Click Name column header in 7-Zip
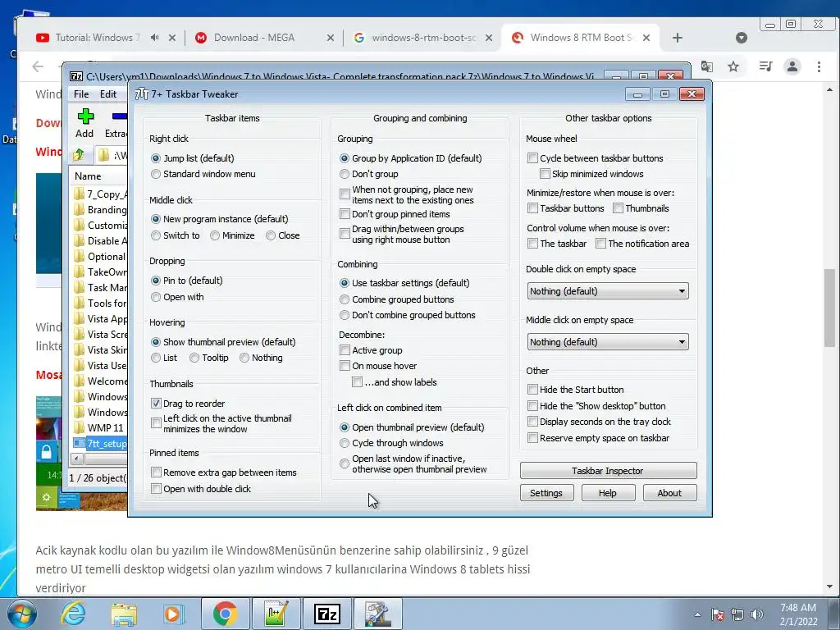The image size is (840, 630). tap(98, 176)
